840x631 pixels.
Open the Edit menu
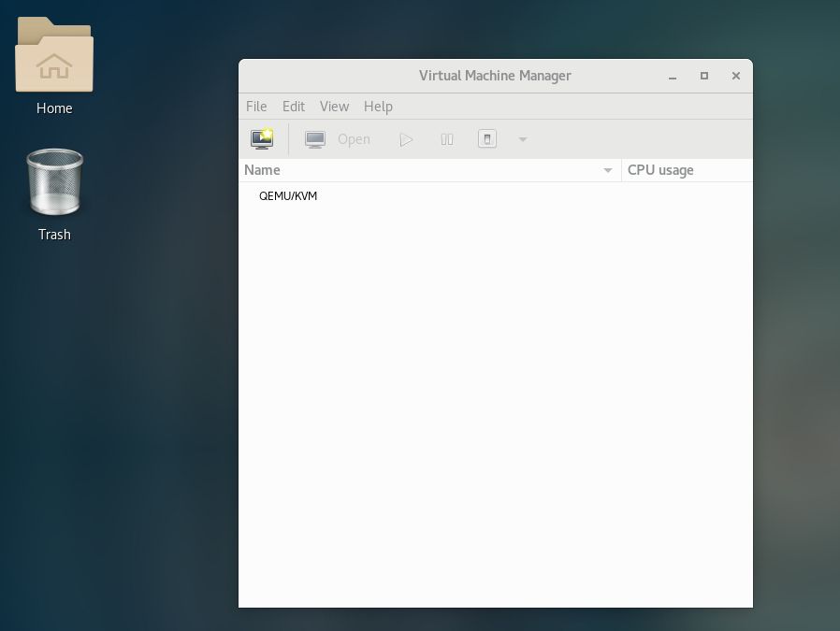(294, 107)
